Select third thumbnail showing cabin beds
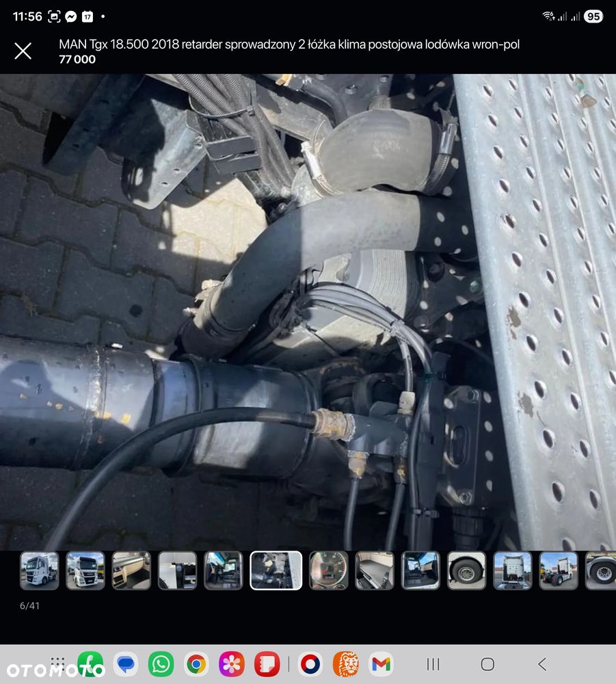 pos(131,570)
